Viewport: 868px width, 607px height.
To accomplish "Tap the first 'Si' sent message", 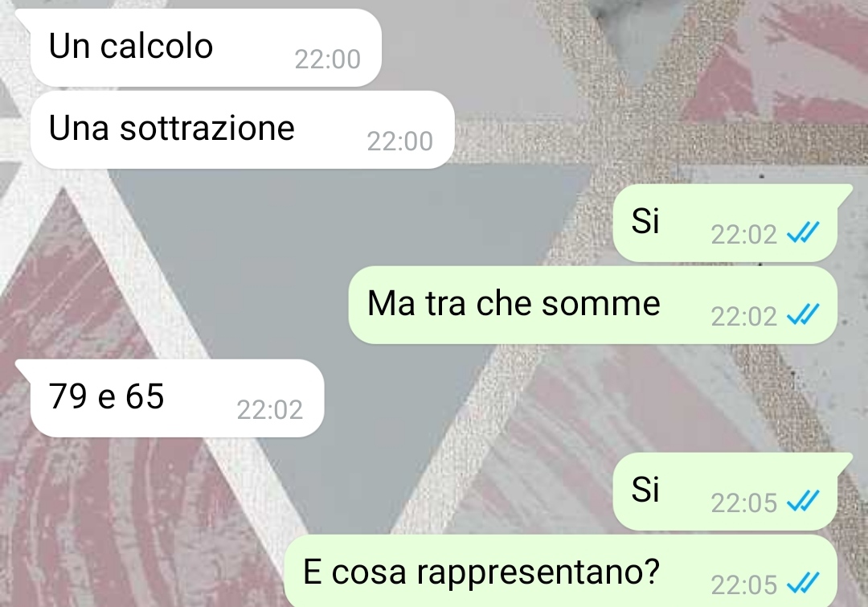I will (725, 223).
